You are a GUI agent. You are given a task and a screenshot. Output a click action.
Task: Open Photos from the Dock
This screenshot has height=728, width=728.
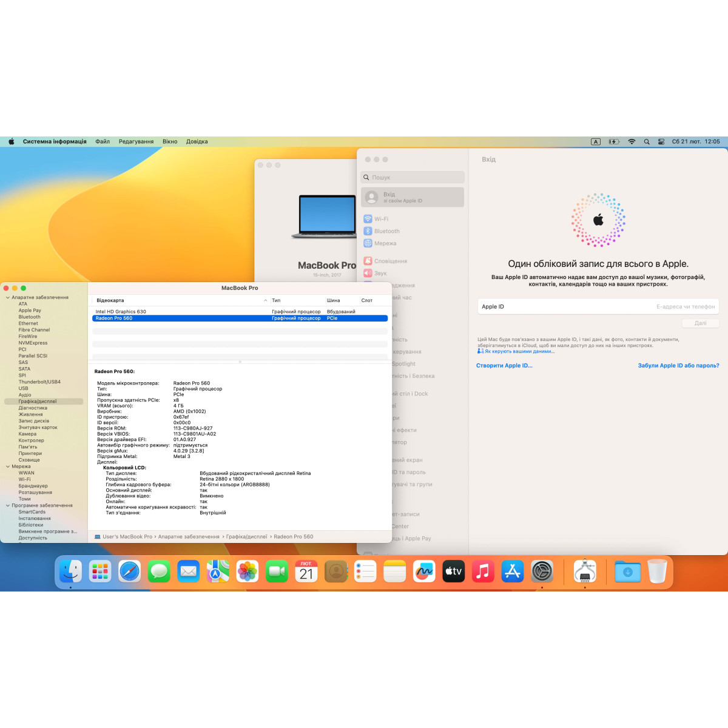point(247,571)
